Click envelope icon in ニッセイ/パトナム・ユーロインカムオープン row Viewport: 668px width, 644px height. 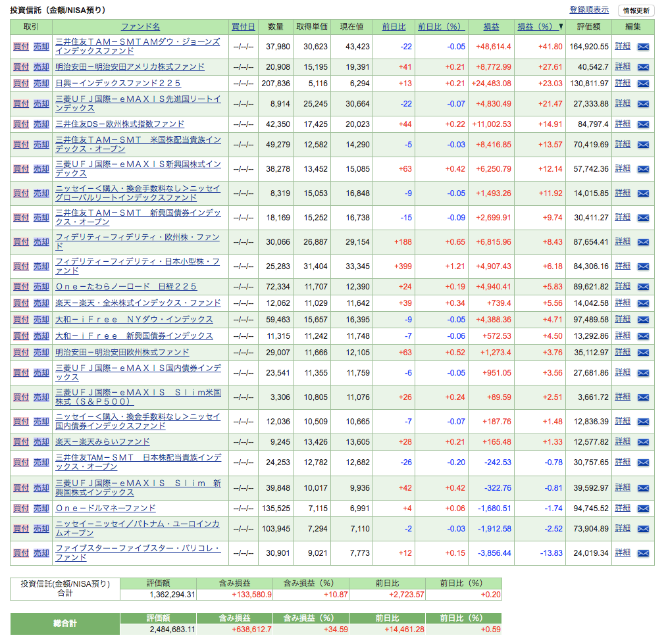[x=643, y=529]
